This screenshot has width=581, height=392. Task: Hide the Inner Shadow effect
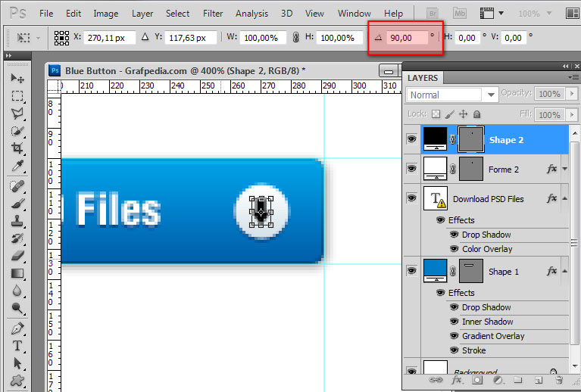(x=454, y=322)
